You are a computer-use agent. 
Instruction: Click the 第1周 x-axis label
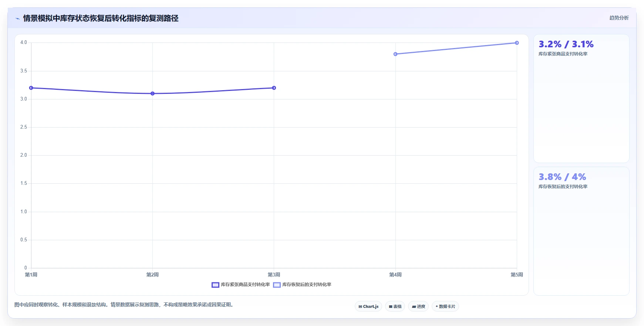tap(31, 275)
